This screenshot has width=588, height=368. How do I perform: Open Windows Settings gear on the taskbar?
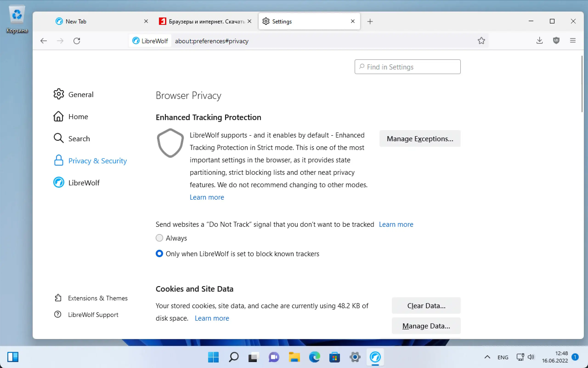[x=355, y=357]
